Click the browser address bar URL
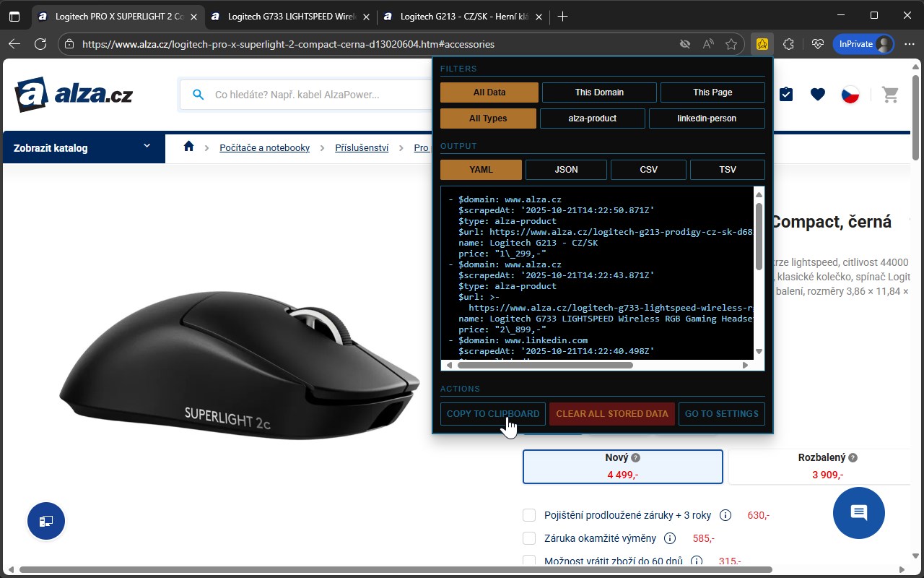Image resolution: width=924 pixels, height=578 pixels. coord(289,44)
